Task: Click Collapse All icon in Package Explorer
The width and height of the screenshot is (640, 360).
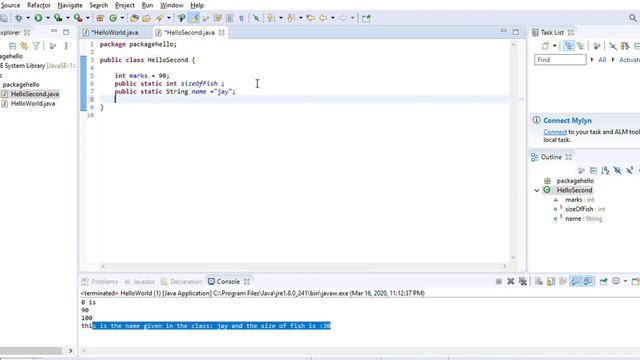Action: pyautogui.click(x=13, y=46)
